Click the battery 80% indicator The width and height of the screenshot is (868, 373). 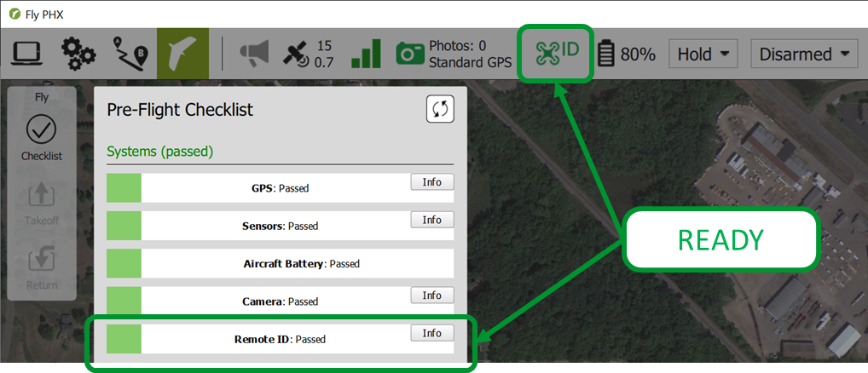[x=628, y=55]
